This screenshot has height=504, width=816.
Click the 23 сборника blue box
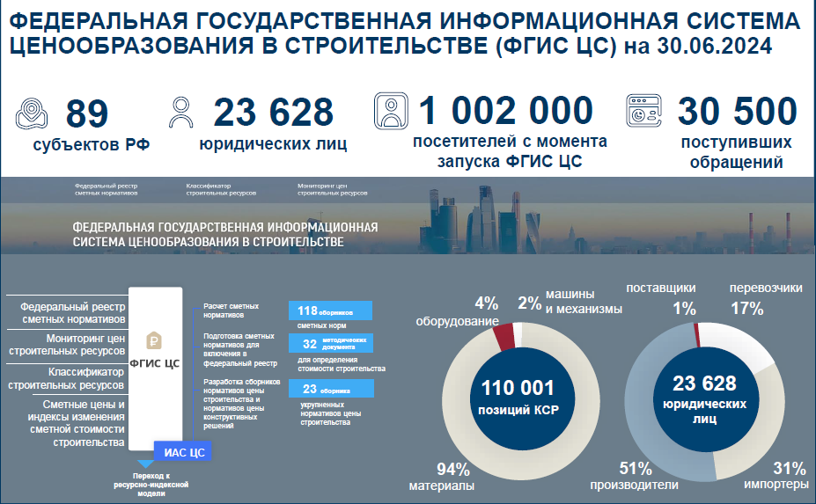click(x=330, y=389)
